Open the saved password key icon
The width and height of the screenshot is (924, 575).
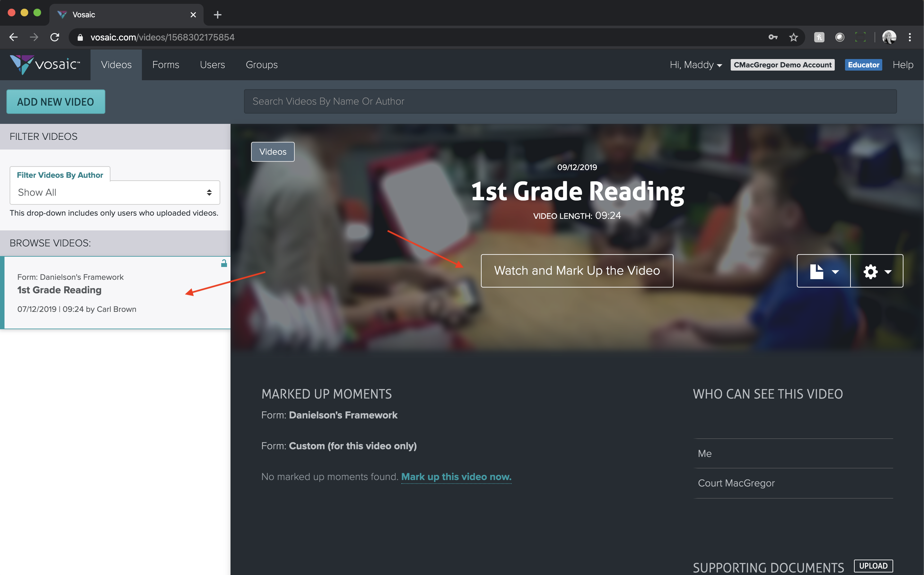pos(773,37)
